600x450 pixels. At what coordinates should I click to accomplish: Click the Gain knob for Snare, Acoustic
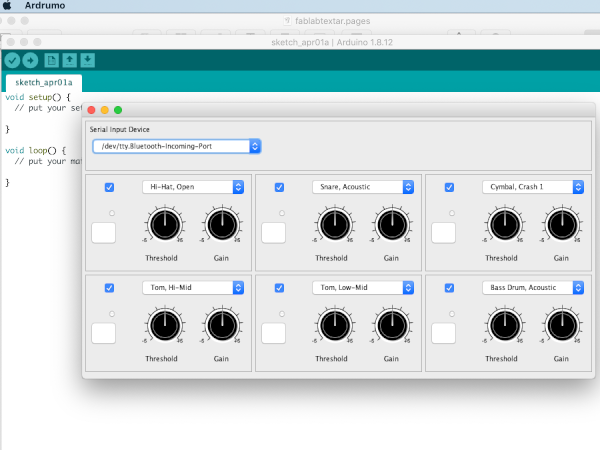click(x=392, y=225)
